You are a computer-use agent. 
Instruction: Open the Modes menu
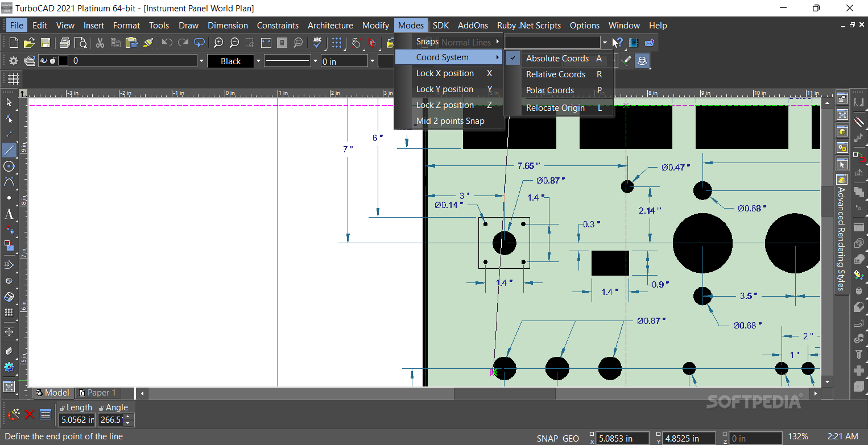411,25
